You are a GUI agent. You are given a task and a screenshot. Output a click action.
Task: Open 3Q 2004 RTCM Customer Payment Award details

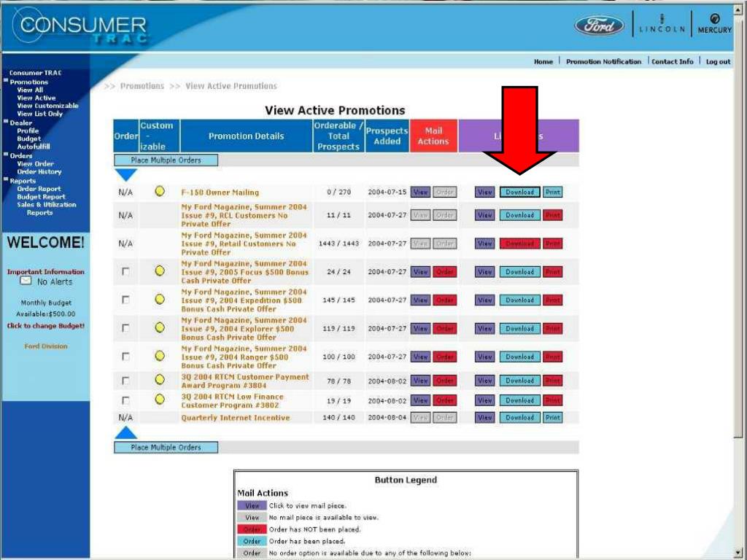(x=245, y=381)
